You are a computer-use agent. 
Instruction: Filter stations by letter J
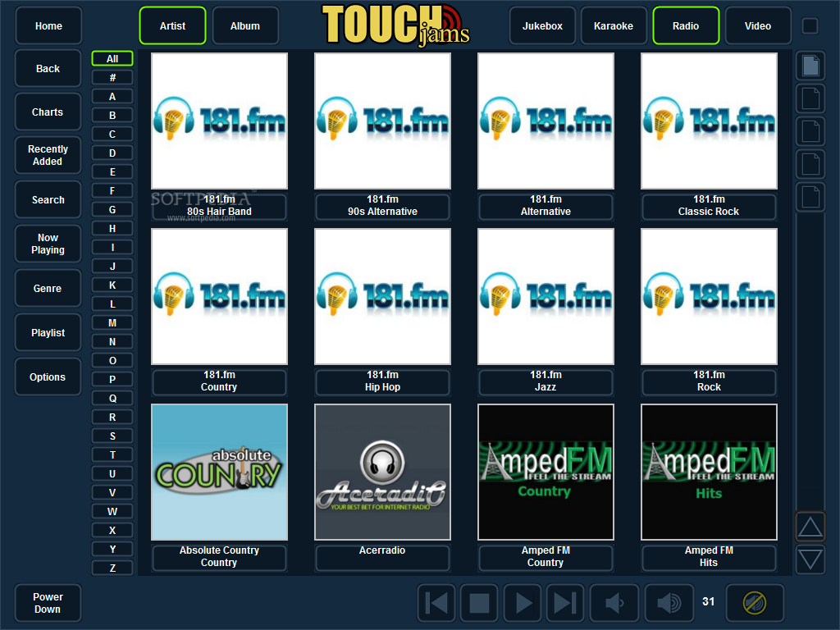point(112,267)
